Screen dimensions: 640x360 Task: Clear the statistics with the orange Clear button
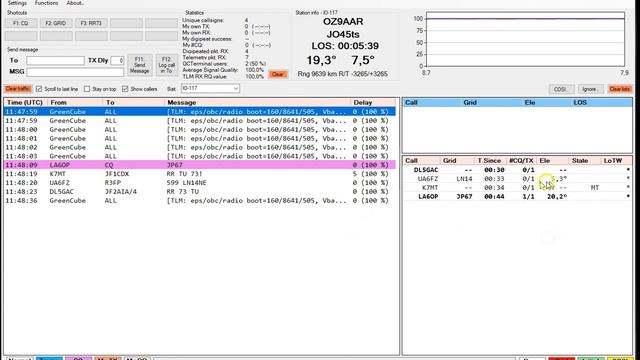point(278,74)
